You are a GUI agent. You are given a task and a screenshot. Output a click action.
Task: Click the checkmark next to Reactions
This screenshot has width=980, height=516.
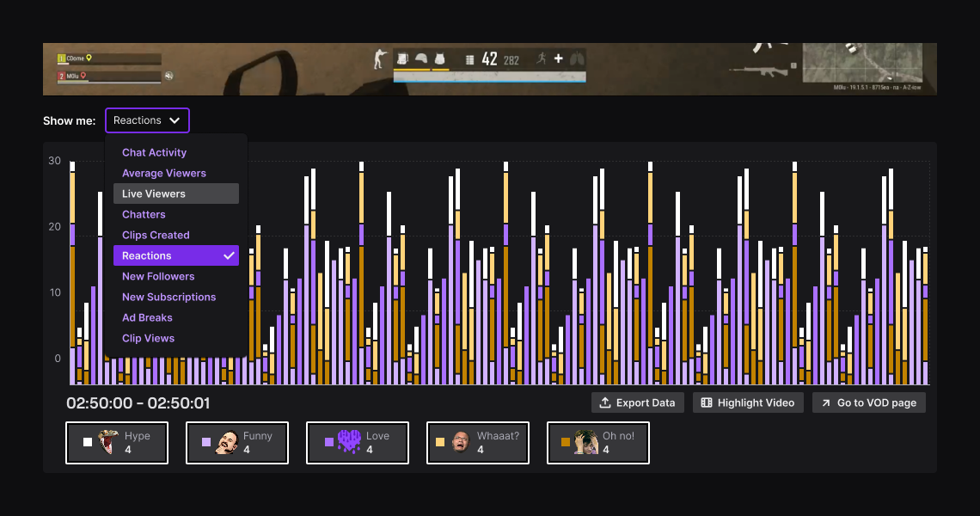point(230,255)
